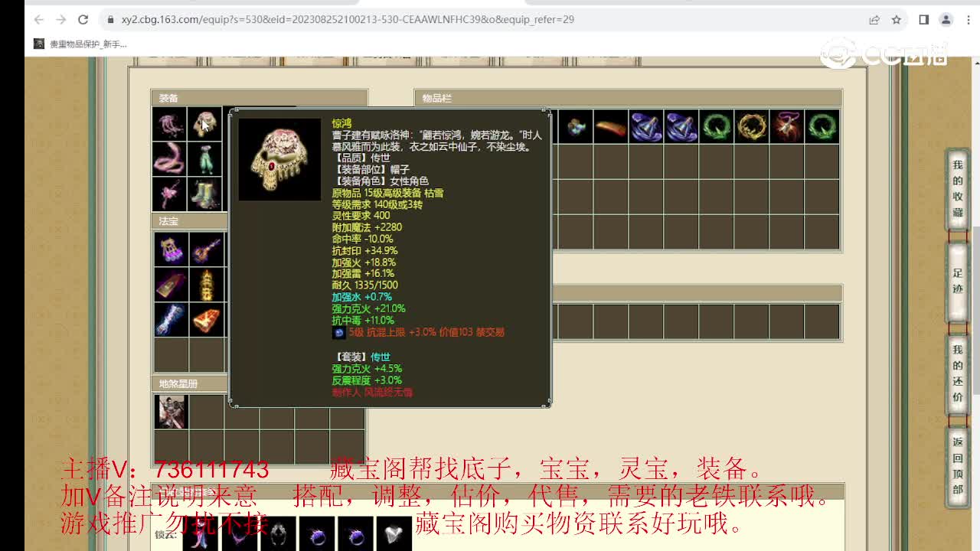This screenshot has height=551, width=980.
Task: Click the 反震程度 +3.0% line
Action: 367,380
